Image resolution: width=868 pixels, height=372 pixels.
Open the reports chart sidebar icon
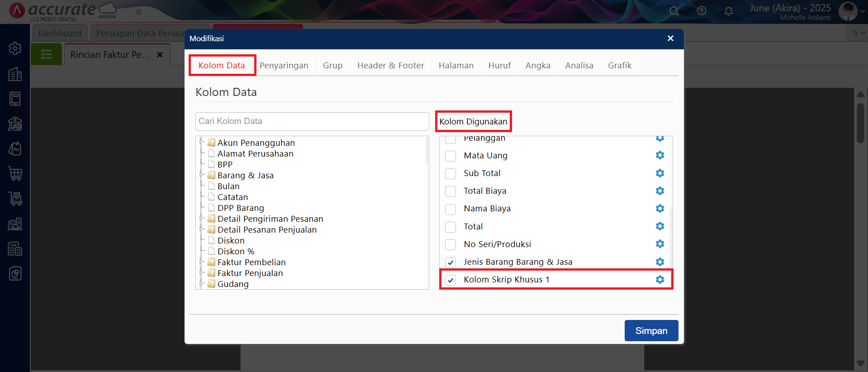coord(15,273)
